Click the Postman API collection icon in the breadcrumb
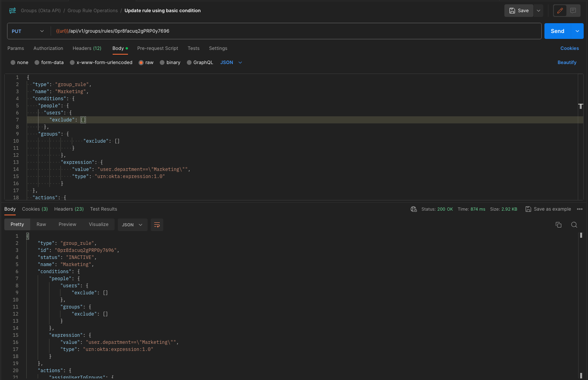588x380 pixels. pos(12,11)
